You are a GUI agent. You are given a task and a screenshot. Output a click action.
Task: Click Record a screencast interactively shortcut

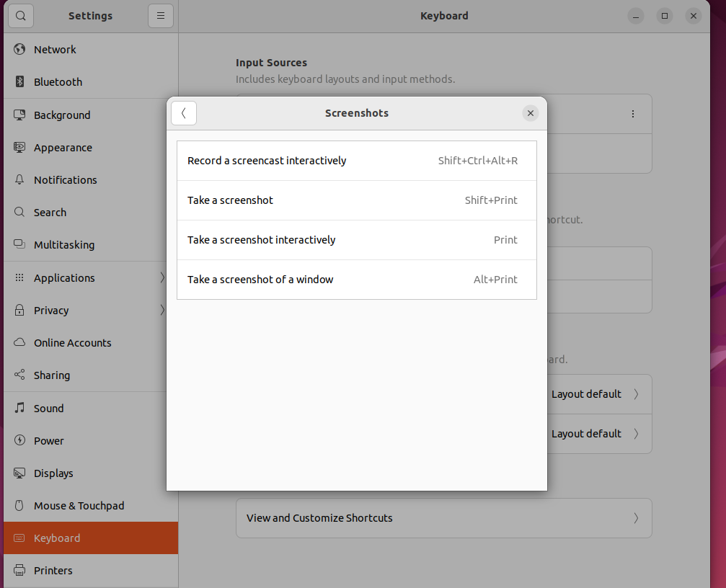[356, 160]
